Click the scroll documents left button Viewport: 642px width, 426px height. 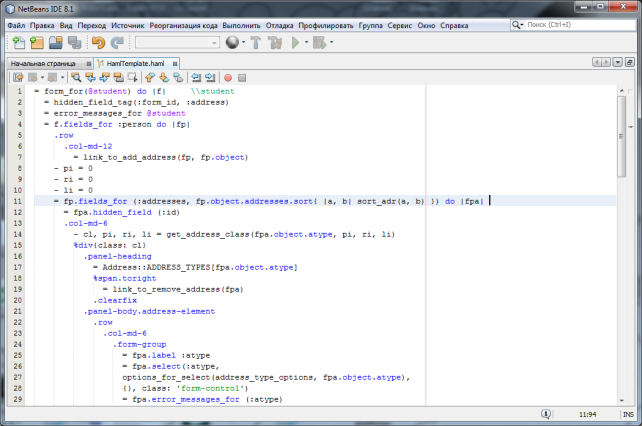click(x=597, y=62)
